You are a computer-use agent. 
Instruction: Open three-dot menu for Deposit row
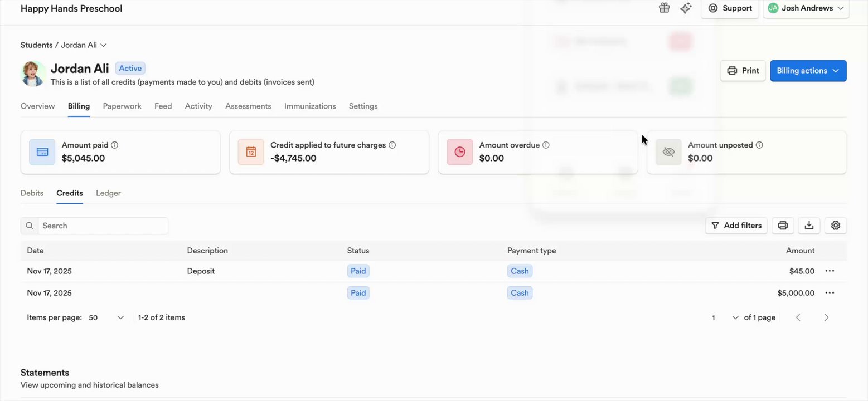click(830, 271)
